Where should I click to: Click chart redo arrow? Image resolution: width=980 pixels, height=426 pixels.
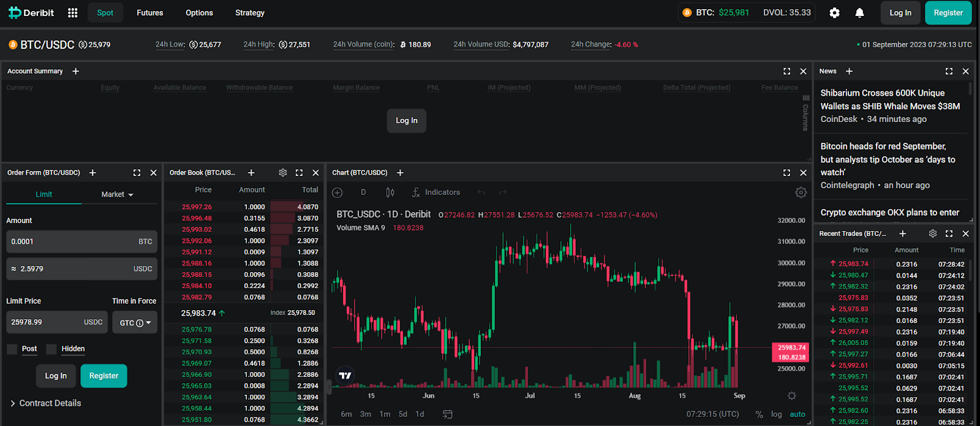click(503, 192)
